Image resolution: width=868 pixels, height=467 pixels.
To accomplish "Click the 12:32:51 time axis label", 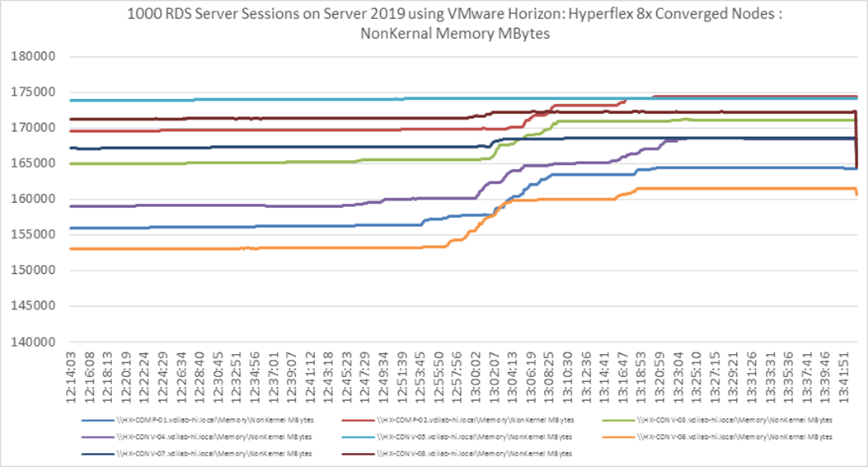I will [237, 377].
